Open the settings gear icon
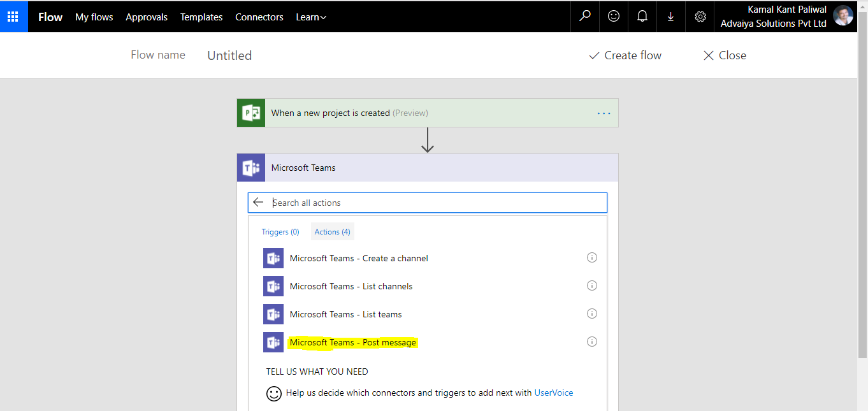 pyautogui.click(x=700, y=17)
